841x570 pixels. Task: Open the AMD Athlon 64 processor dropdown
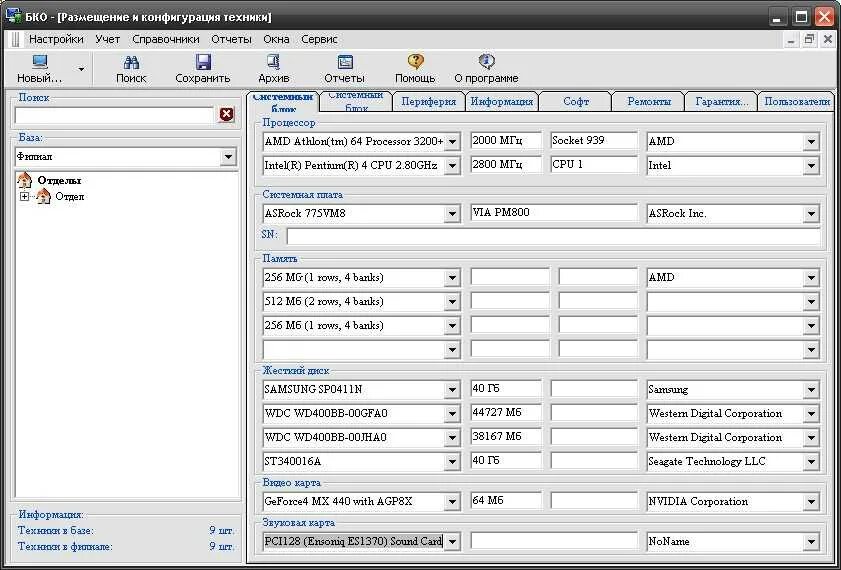coord(452,142)
